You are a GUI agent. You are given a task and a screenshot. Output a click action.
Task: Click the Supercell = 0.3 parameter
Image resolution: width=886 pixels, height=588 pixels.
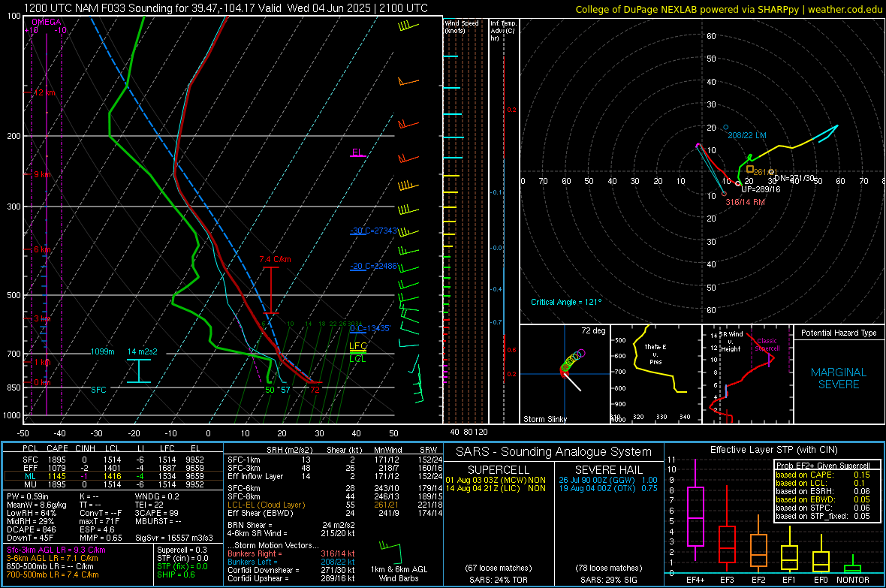(182, 550)
